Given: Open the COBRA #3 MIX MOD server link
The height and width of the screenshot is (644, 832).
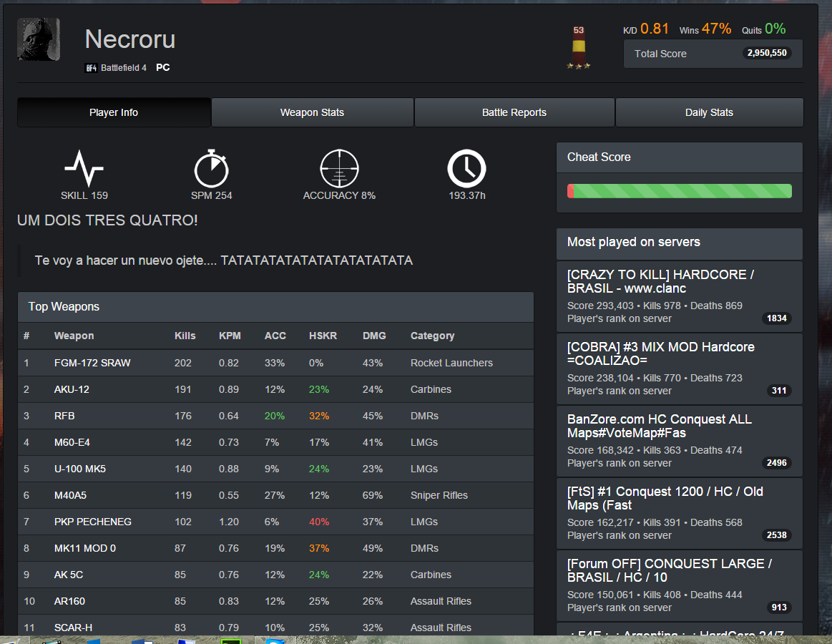Looking at the screenshot, I should 660,353.
